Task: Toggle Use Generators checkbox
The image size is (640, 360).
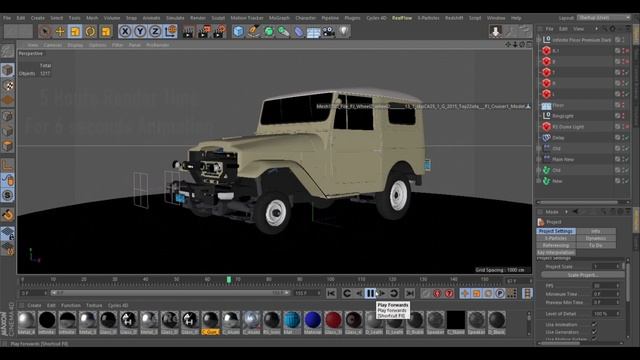Action: [x=594, y=332]
